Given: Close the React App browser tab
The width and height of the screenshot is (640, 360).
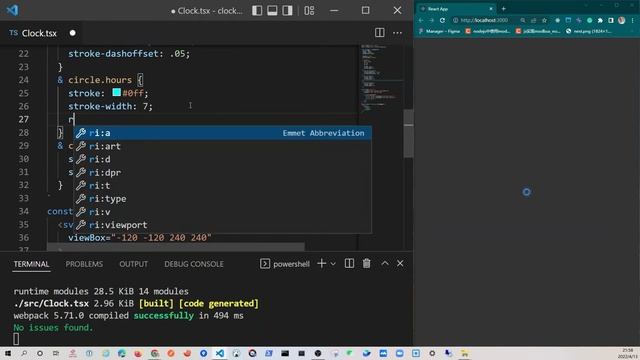Looking at the screenshot, I should coord(491,9).
